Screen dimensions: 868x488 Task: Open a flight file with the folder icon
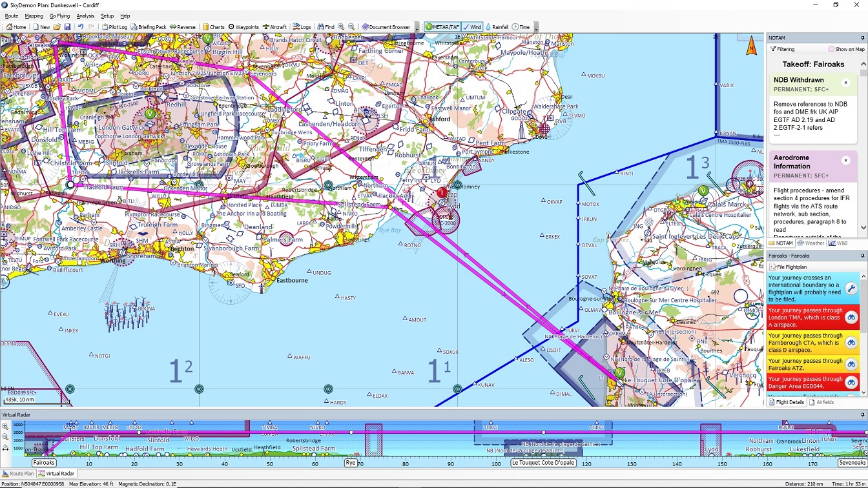(x=57, y=27)
